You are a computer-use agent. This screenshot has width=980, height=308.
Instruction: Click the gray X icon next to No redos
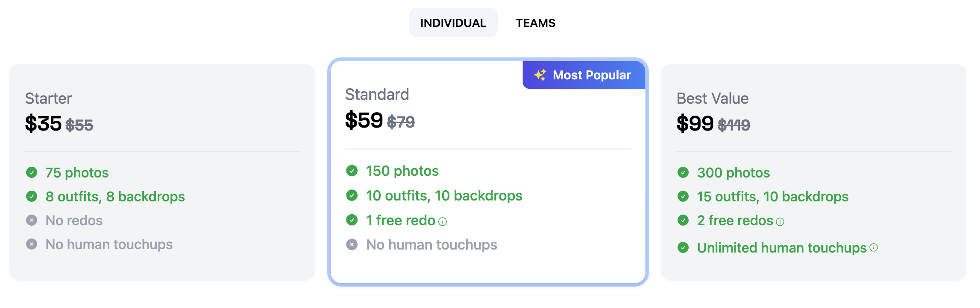click(32, 221)
